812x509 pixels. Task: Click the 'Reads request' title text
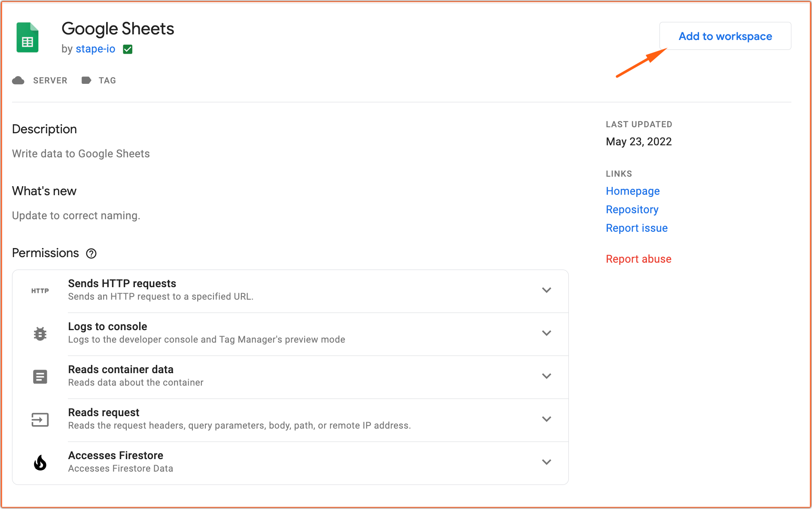[104, 413]
